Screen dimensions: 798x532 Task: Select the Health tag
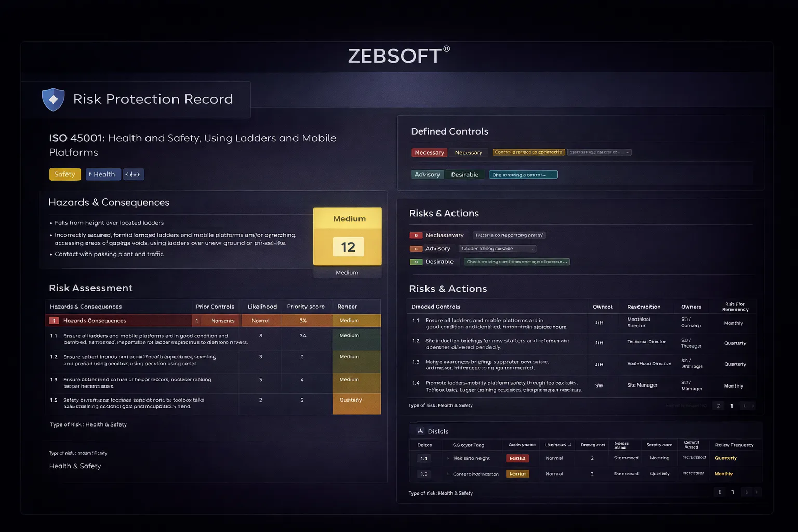pos(103,174)
